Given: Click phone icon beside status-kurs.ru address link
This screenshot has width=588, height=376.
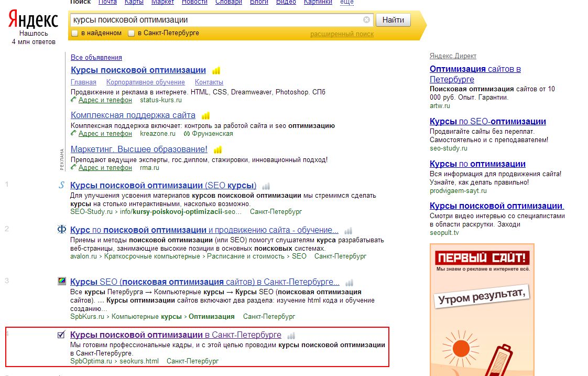Looking at the screenshot, I should point(73,100).
